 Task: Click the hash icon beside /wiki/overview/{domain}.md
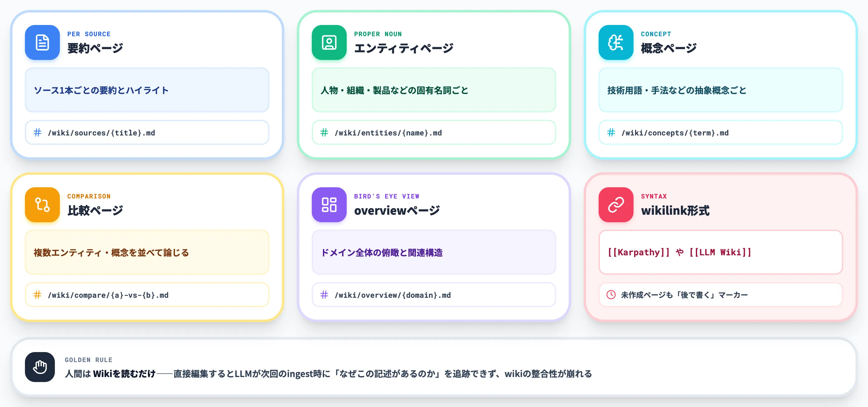pos(324,295)
